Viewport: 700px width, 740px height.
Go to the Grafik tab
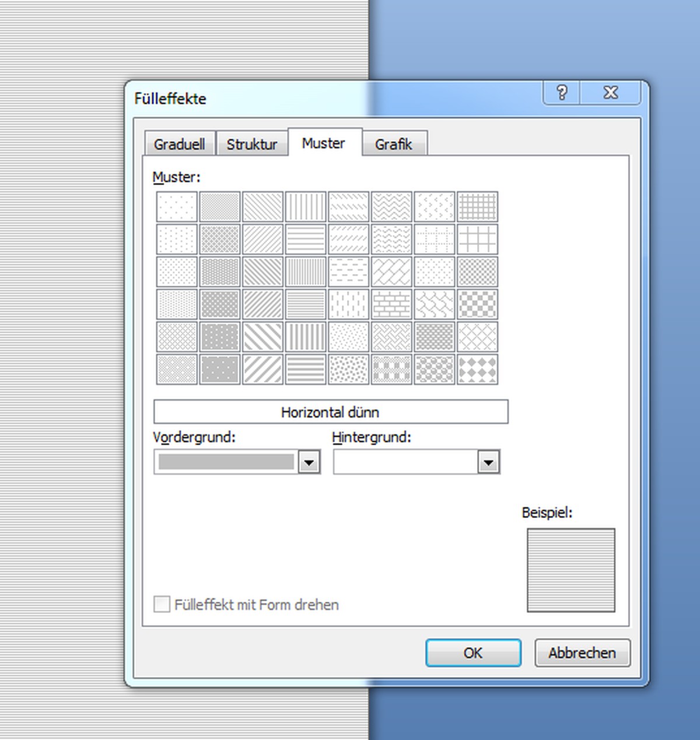pyautogui.click(x=394, y=144)
